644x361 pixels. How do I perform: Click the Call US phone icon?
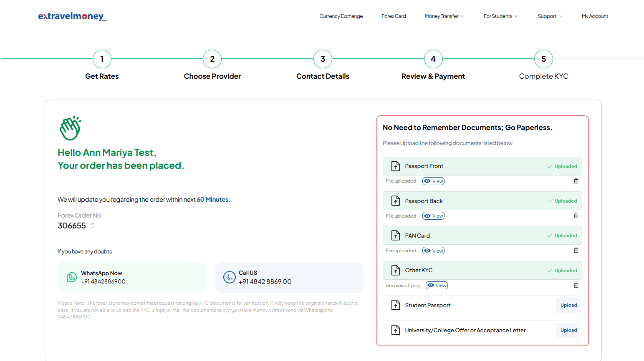click(230, 277)
